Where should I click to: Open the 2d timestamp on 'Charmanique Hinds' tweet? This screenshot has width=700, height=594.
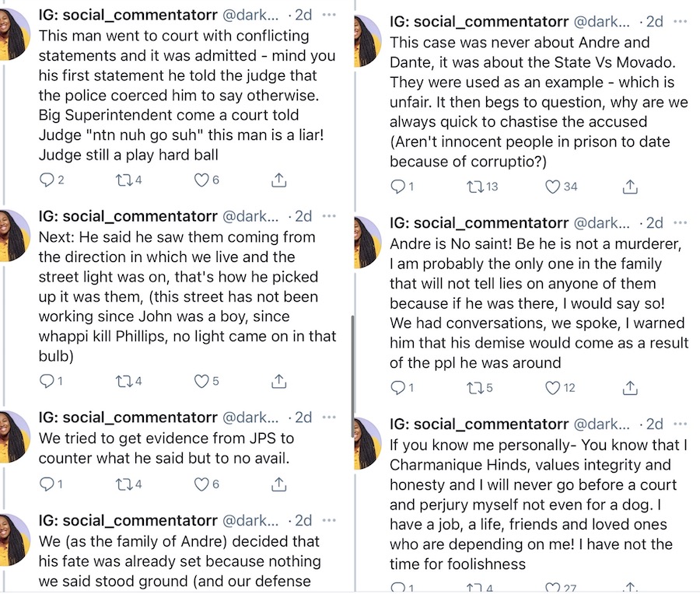(654, 424)
